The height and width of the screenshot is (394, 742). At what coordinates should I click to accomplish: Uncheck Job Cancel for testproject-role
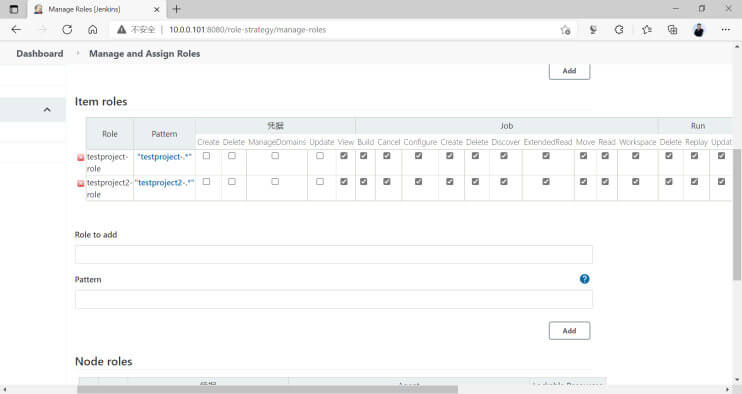387,156
